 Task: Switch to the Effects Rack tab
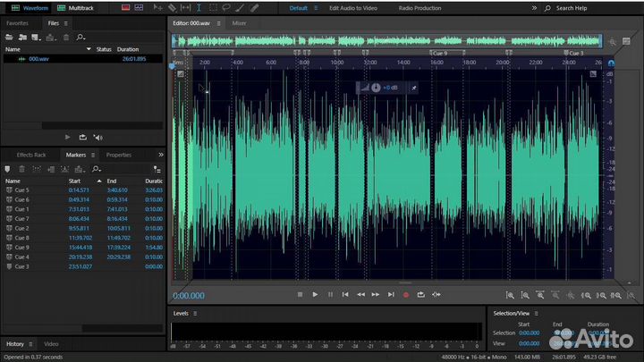pyautogui.click(x=31, y=155)
